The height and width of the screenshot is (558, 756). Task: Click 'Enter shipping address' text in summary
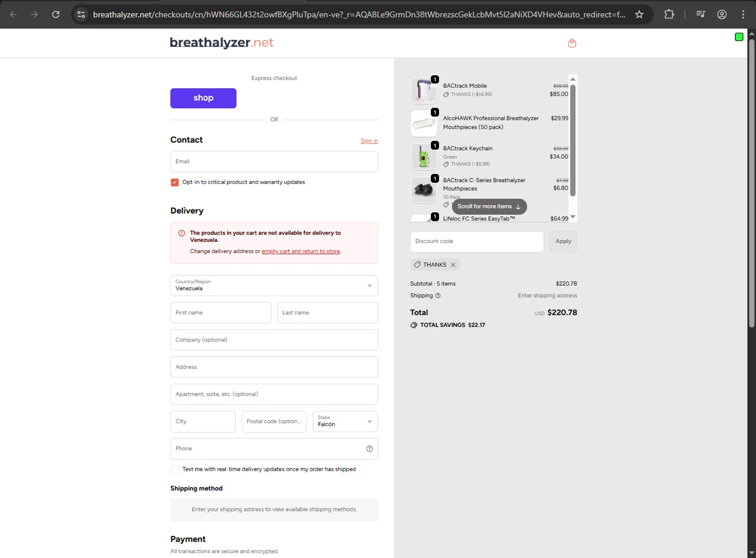click(547, 296)
